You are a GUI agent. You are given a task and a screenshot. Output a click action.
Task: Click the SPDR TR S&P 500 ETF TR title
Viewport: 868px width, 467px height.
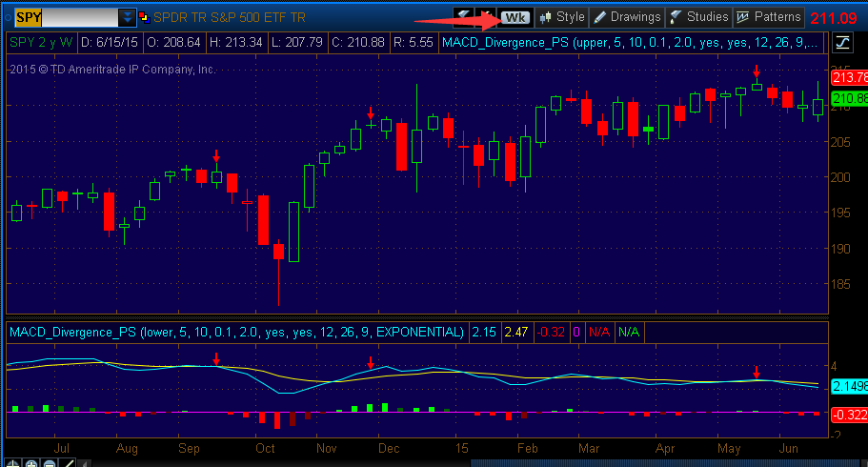click(230, 18)
